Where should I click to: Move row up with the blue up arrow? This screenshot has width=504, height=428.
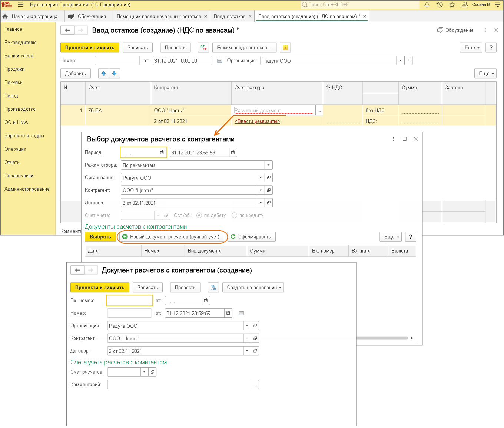104,73
